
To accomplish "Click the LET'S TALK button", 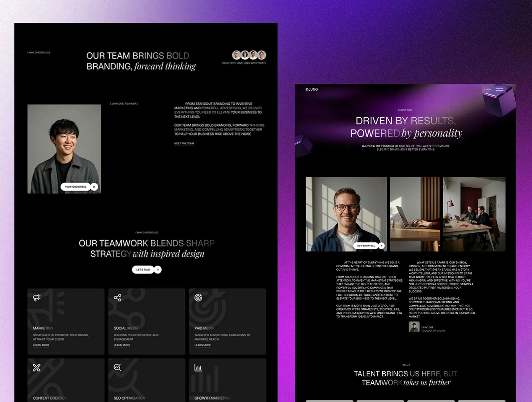I will click(x=144, y=270).
